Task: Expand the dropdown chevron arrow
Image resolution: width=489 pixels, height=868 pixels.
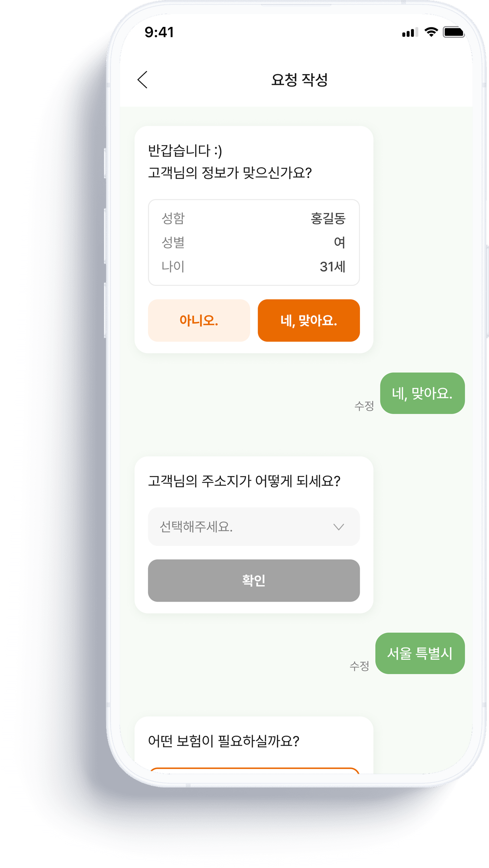Action: [339, 527]
